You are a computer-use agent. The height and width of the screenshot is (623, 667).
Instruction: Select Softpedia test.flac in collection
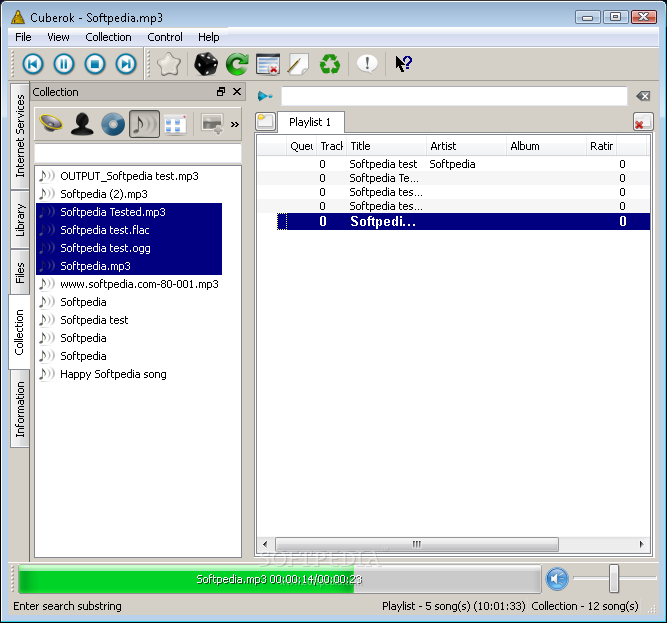[x=129, y=230]
